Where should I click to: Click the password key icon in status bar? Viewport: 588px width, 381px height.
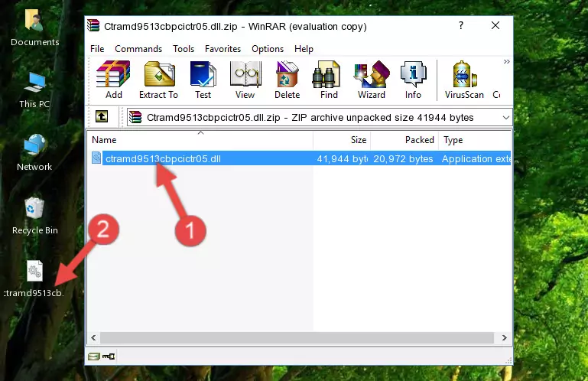(109, 357)
